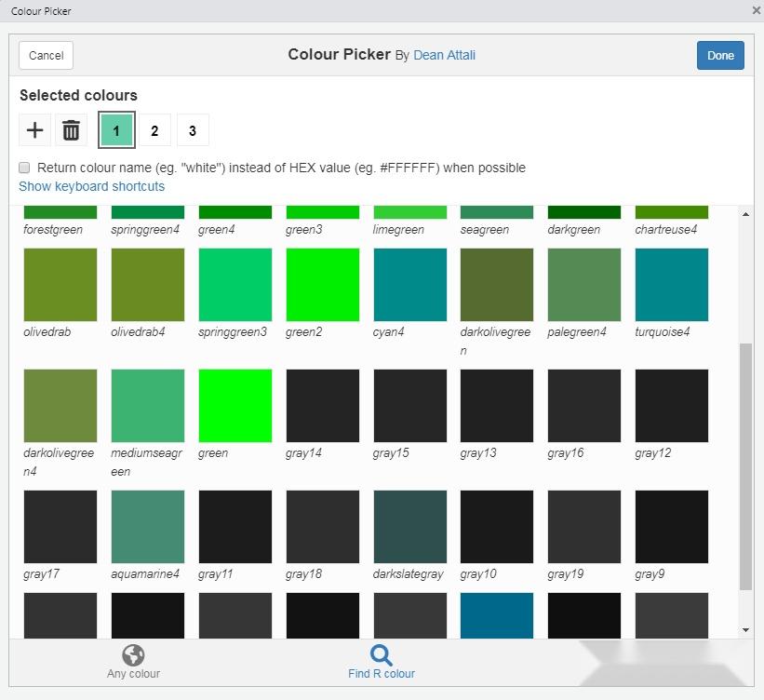Image resolution: width=764 pixels, height=700 pixels.
Task: Click Show keyboard shortcuts link
Action: (91, 186)
